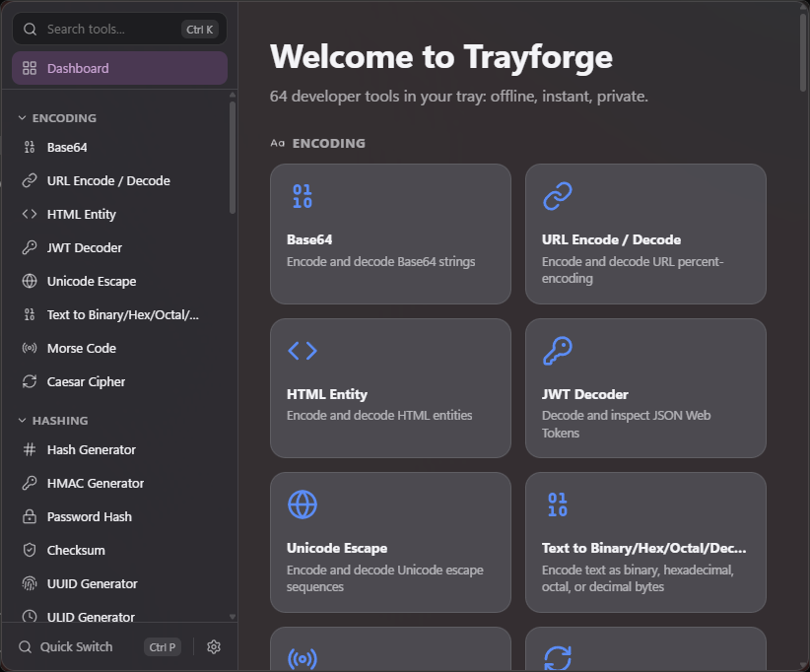
Task: Open settings with the gear icon
Action: [214, 646]
